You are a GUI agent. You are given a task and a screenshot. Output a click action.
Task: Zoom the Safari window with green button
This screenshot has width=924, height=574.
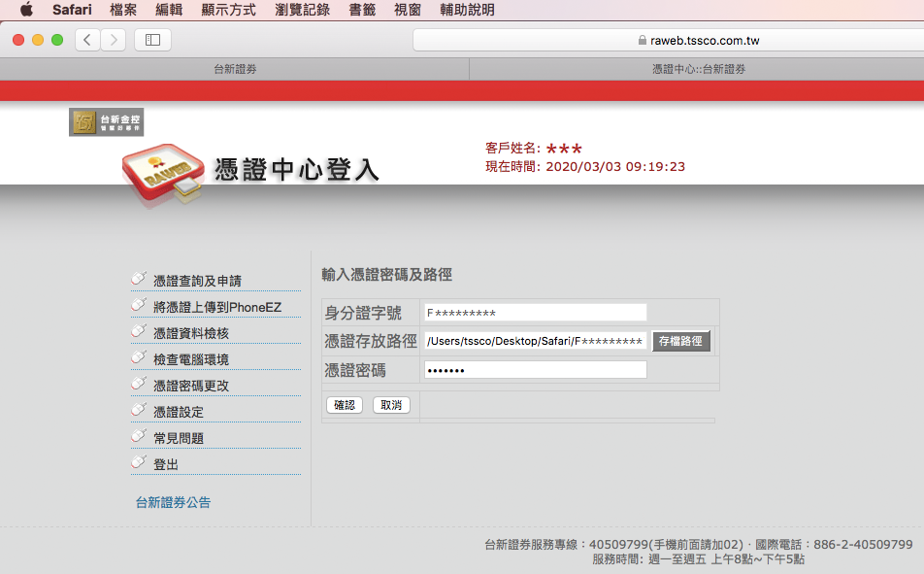pyautogui.click(x=57, y=40)
